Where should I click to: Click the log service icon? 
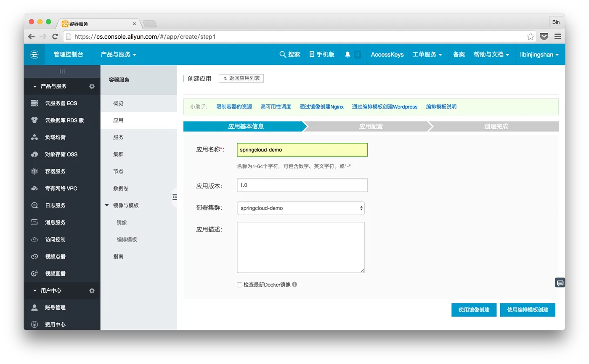pyautogui.click(x=34, y=205)
